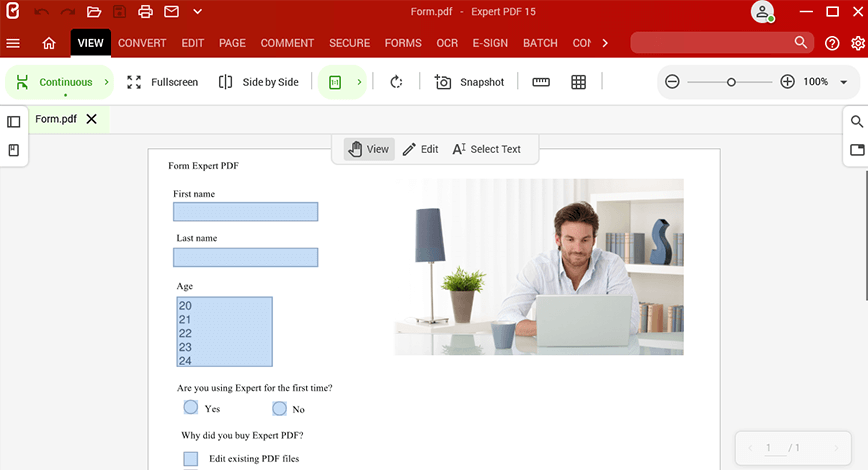
Task: Click the Redo arrow icon
Action: 68,12
